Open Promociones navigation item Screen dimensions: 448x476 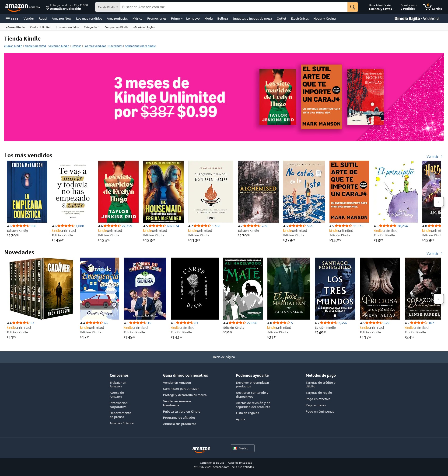[x=157, y=19]
